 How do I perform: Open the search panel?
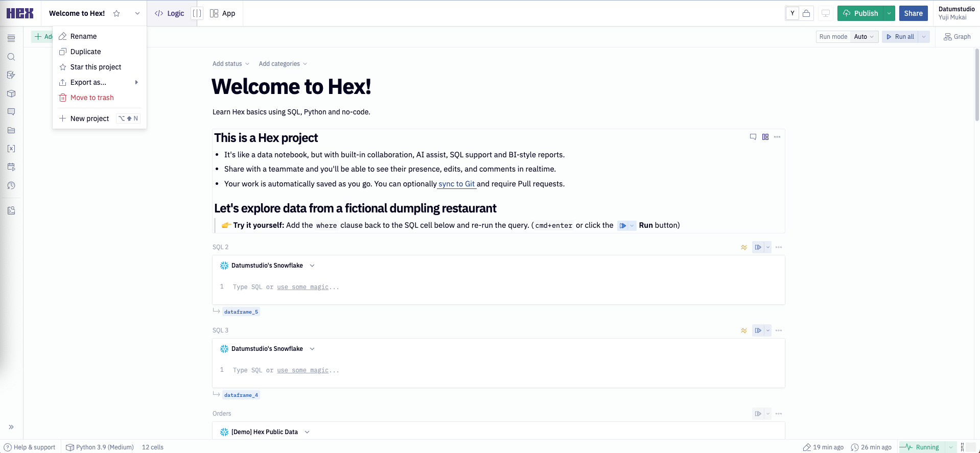coord(11,57)
